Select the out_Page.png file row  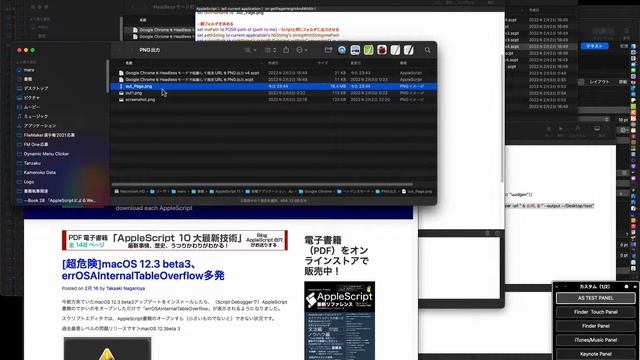coord(273,87)
